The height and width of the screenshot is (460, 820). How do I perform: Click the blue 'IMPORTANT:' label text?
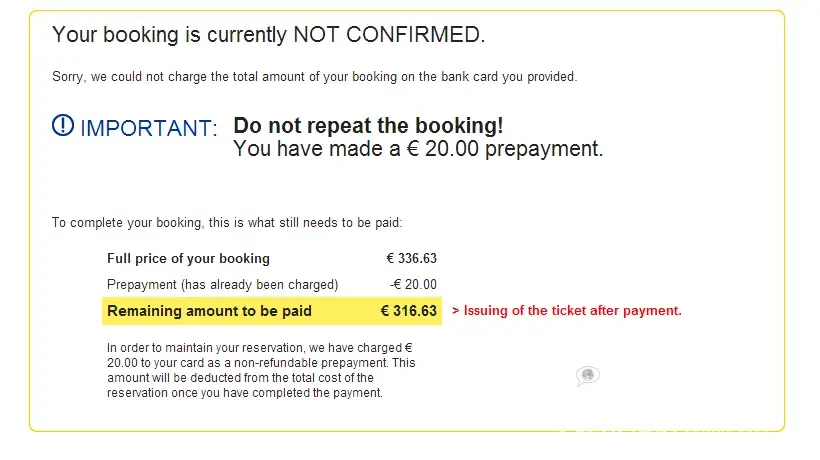pos(148,128)
